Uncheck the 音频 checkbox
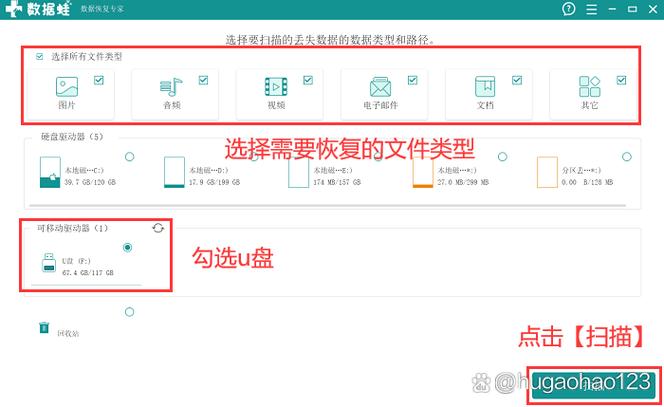The image size is (664, 407). pyautogui.click(x=203, y=80)
